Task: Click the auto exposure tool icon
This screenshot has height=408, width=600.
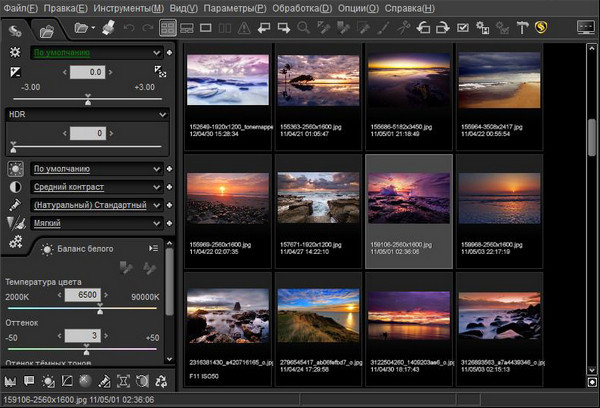Action: tap(160, 72)
